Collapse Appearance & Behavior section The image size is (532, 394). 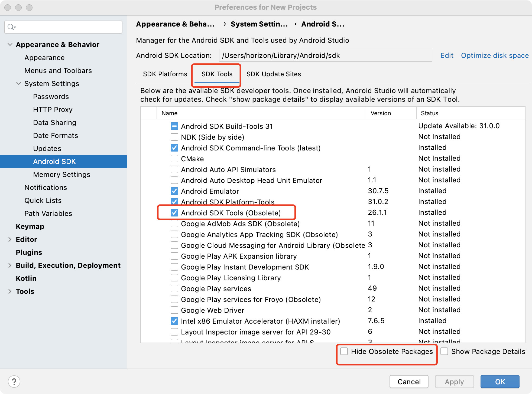pos(10,44)
